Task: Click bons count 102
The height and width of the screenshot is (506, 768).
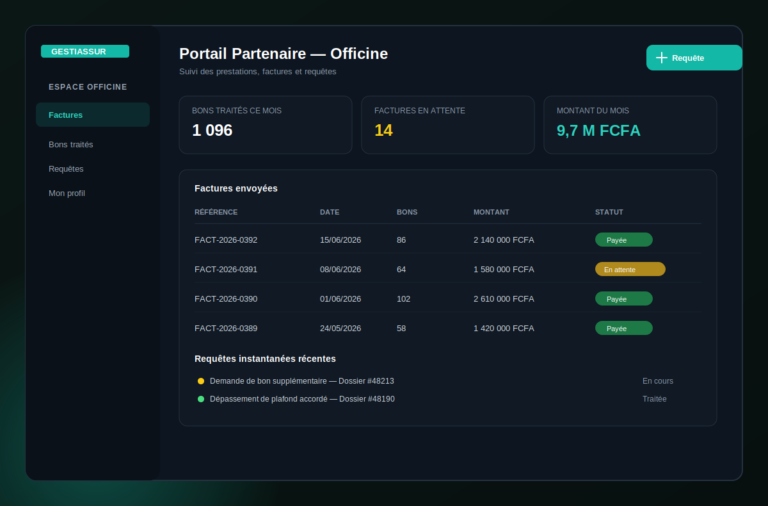Action: [404, 299]
